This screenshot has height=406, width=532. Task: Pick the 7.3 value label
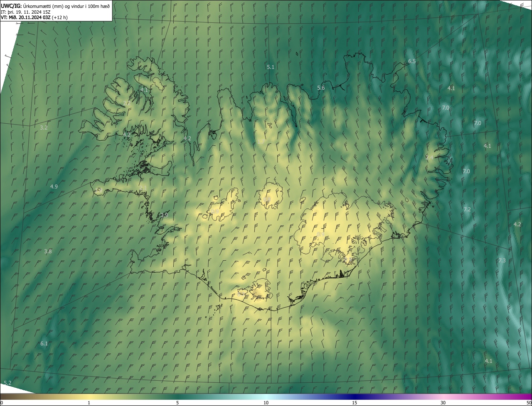[x=502, y=260]
